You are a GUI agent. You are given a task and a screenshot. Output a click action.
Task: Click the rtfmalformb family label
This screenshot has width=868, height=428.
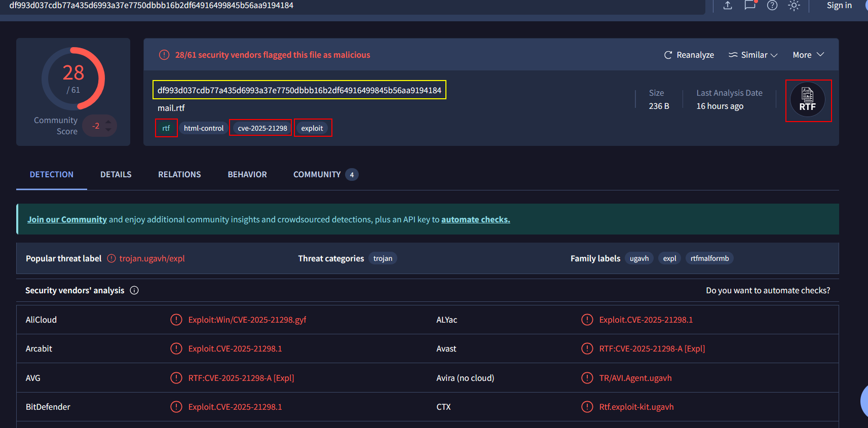point(710,258)
